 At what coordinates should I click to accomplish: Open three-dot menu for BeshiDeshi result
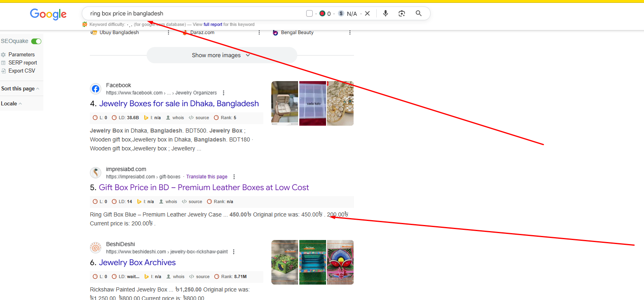[234, 252]
